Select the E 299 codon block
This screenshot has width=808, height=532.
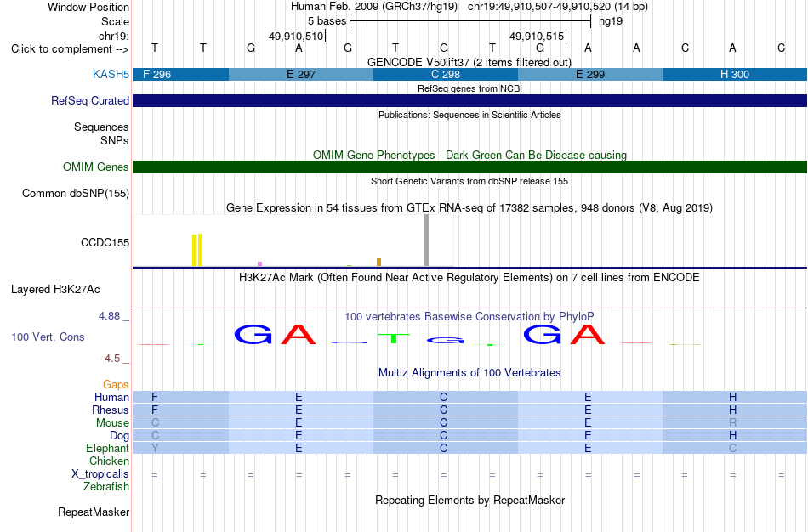(x=590, y=74)
